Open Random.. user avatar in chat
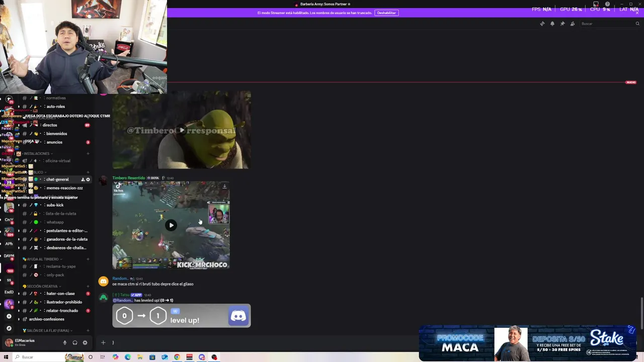 [103, 281]
